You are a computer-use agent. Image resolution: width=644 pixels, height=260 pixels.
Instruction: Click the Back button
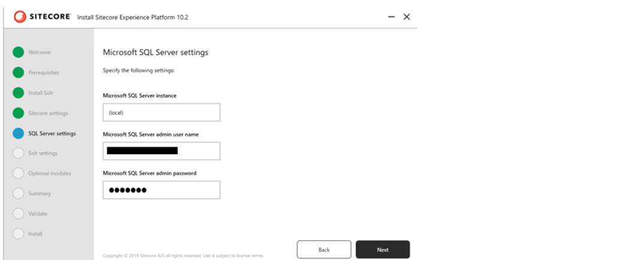(x=324, y=250)
